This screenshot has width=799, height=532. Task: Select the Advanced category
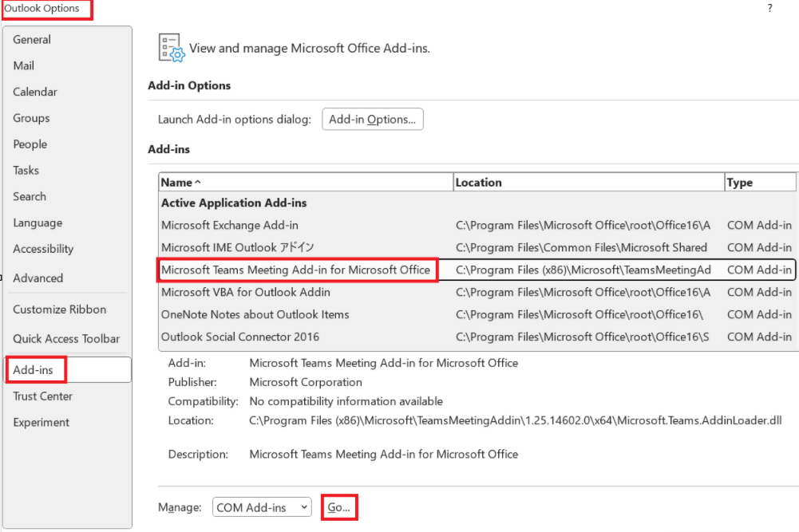36,278
